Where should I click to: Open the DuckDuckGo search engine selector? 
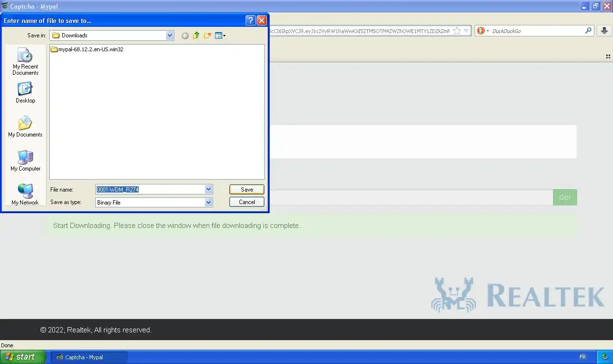click(483, 31)
